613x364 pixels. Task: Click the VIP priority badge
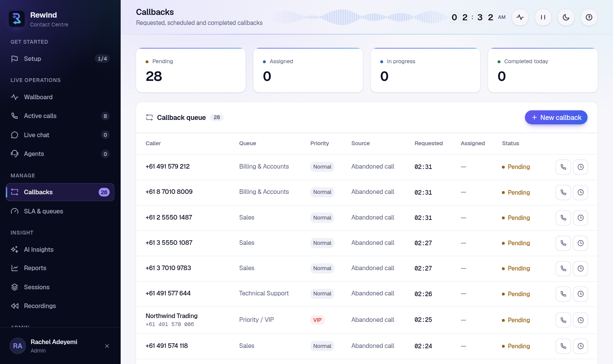317,320
